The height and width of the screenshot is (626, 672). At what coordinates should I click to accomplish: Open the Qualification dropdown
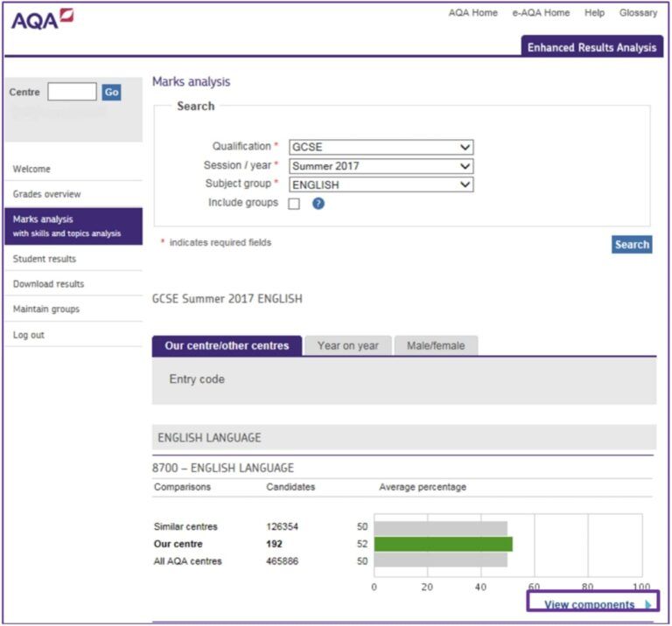pyautogui.click(x=381, y=147)
